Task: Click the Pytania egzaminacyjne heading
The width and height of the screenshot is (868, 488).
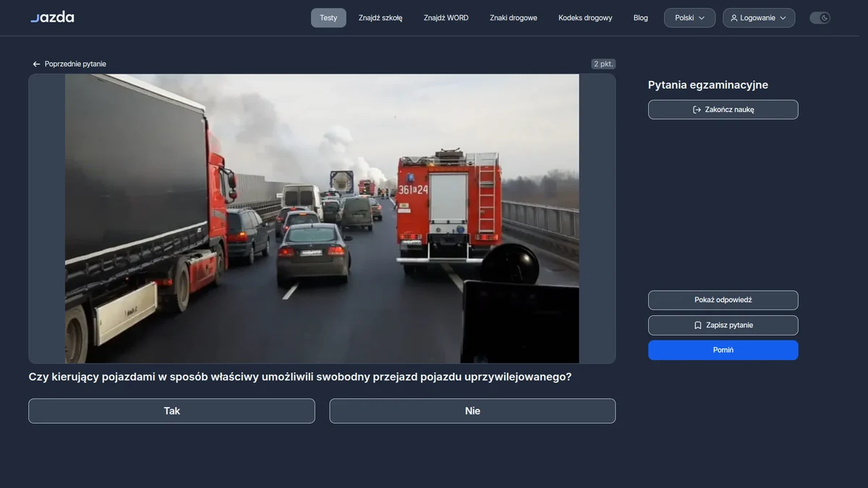Action: click(x=708, y=85)
